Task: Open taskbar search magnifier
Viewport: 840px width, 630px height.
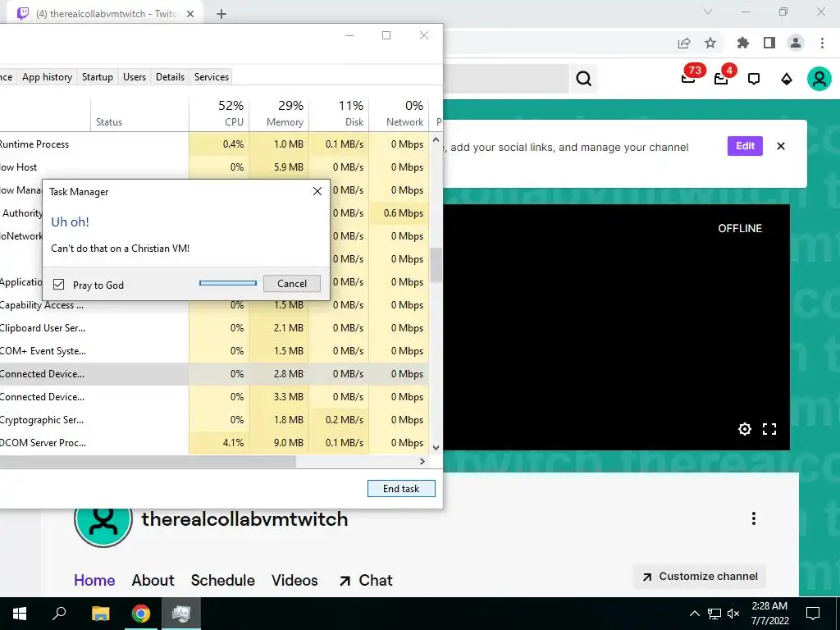Action: pyautogui.click(x=59, y=614)
